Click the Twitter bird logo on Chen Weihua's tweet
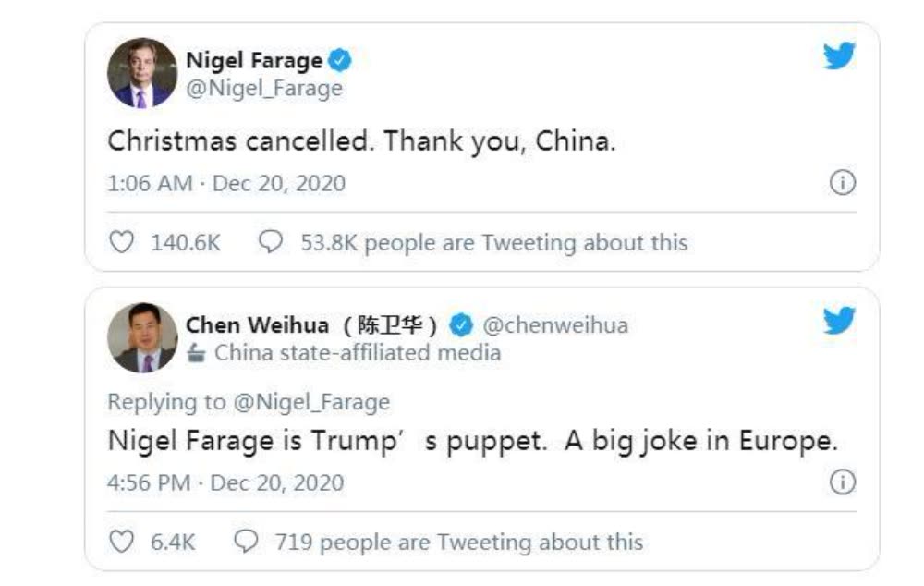This screenshot has width=924, height=586. [x=839, y=320]
